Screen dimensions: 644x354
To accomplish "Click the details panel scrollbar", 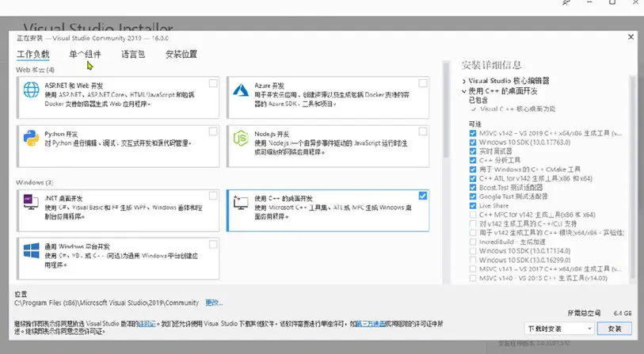I will pos(634,179).
